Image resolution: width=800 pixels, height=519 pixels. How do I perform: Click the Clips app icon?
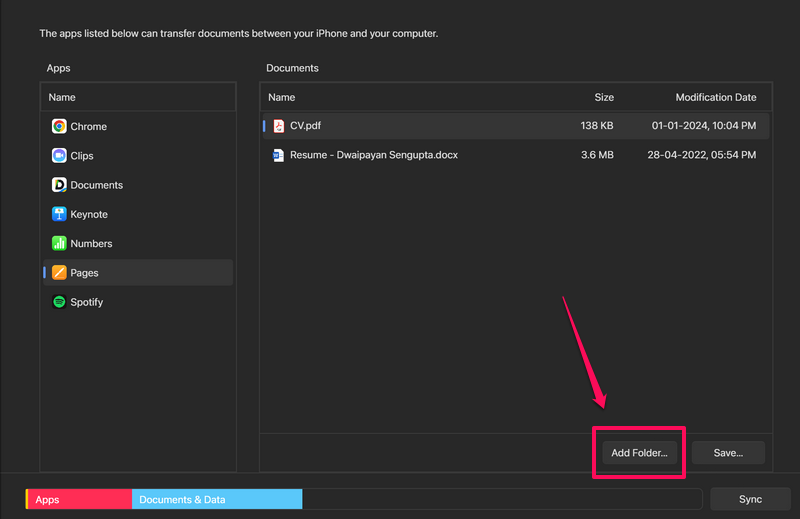coord(60,156)
